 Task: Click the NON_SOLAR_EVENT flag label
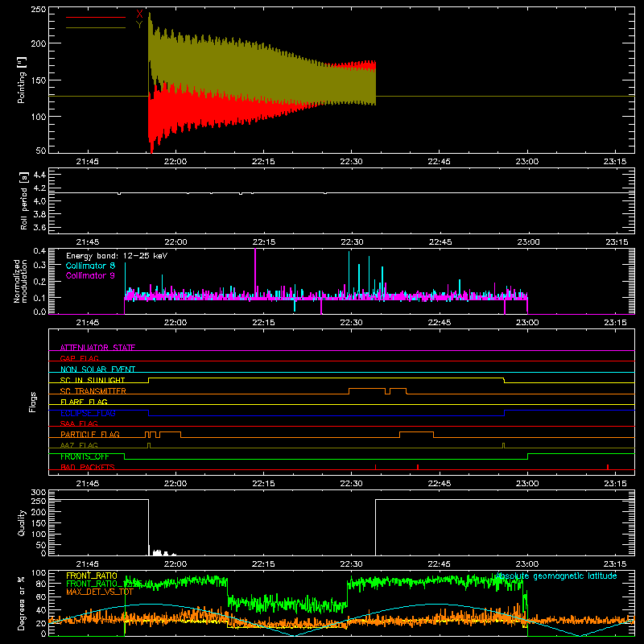(97, 369)
